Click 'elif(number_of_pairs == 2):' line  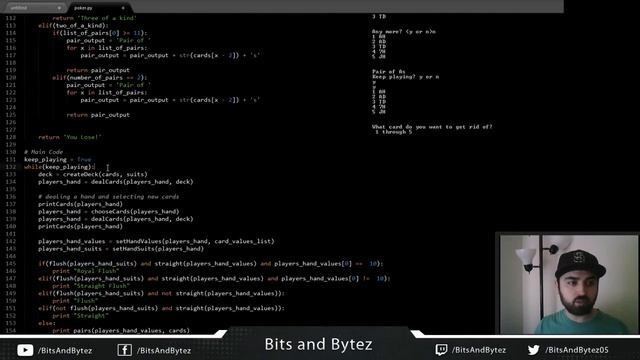[x=100, y=78]
